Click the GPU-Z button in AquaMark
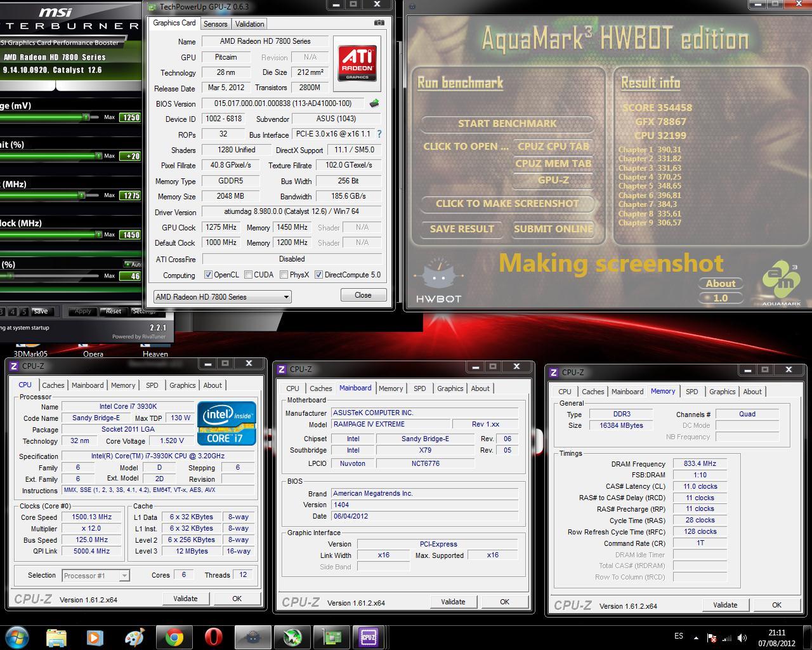 point(553,180)
